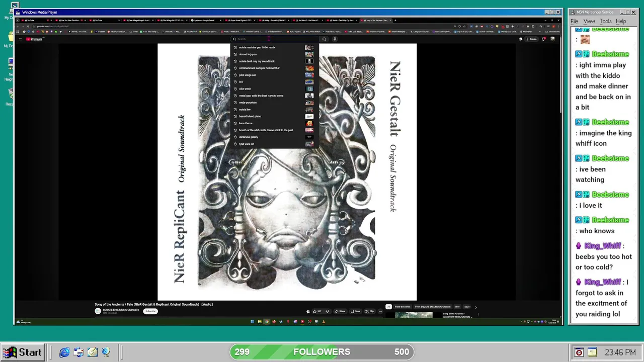Click the Save button under the video

(355, 311)
